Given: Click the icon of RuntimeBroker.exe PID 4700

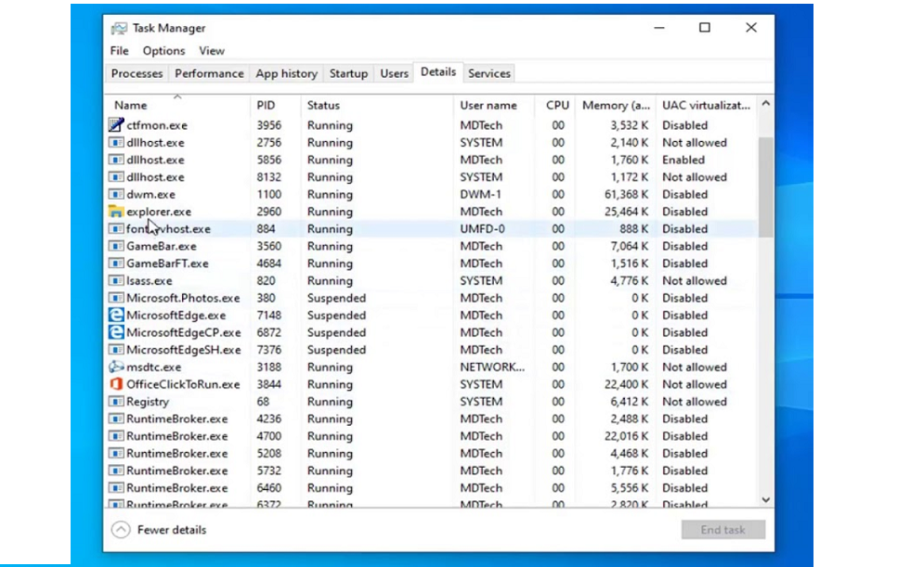Looking at the screenshot, I should pos(116,436).
